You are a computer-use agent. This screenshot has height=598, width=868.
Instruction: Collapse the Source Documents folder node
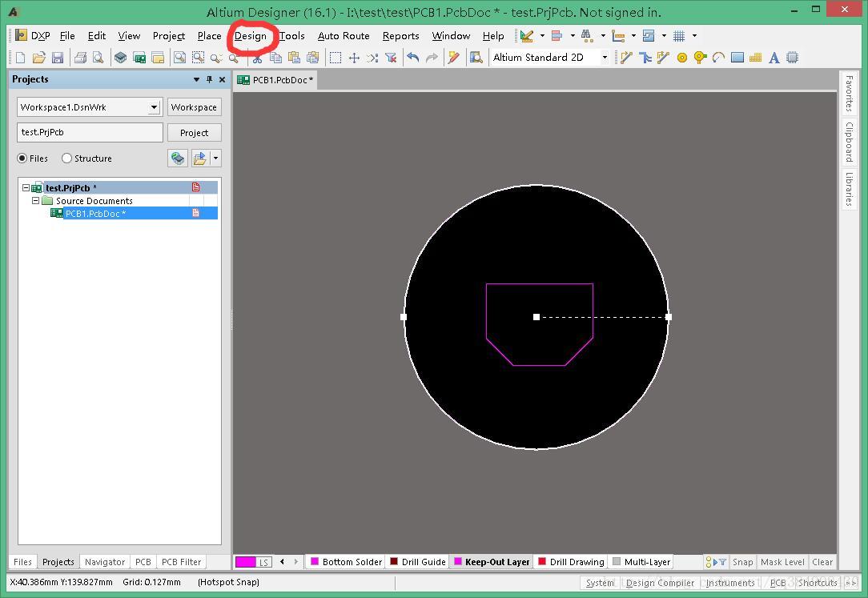coord(35,201)
